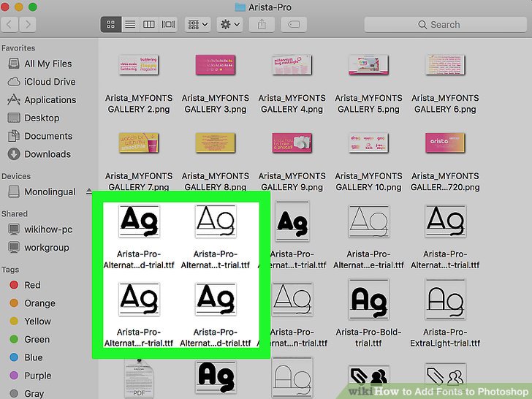Image resolution: width=532 pixels, height=399 pixels.
Task: Select Arista_MYFONTS GALLERY 6.png thumbnail
Action: [x=445, y=65]
